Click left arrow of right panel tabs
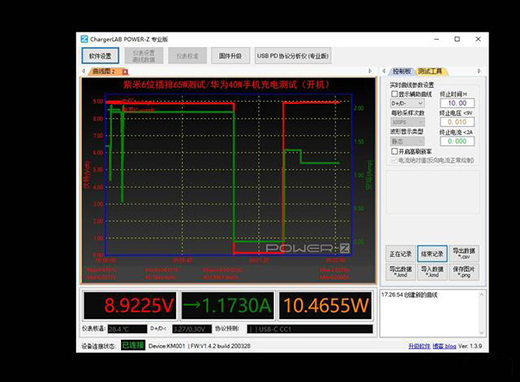Image resolution: width=520 pixels, height=382 pixels. point(384,71)
